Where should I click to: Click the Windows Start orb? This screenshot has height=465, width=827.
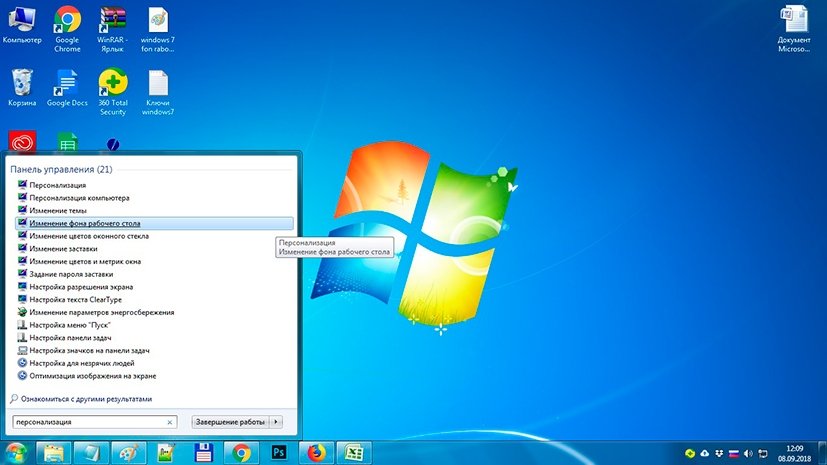[16, 453]
